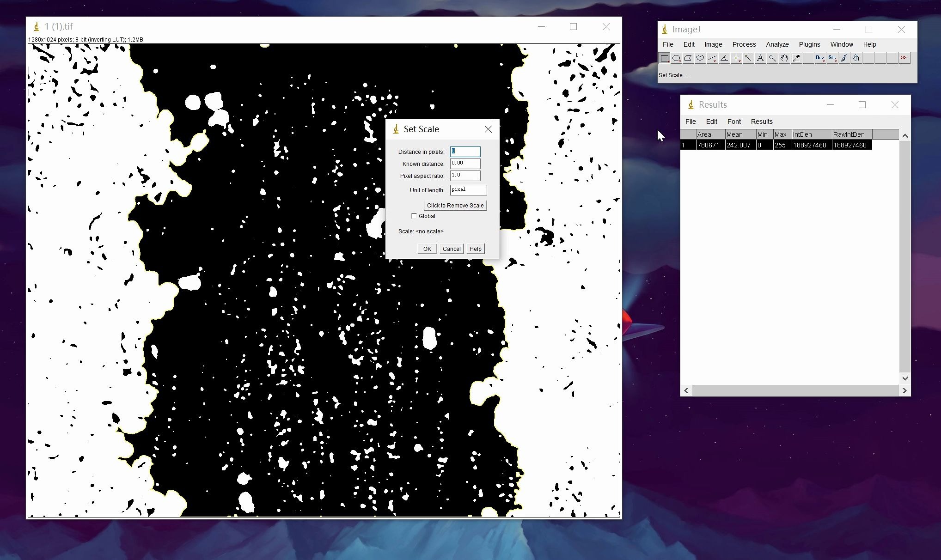Open the Analyze menu
Viewport: 941px width, 560px height.
(x=777, y=44)
